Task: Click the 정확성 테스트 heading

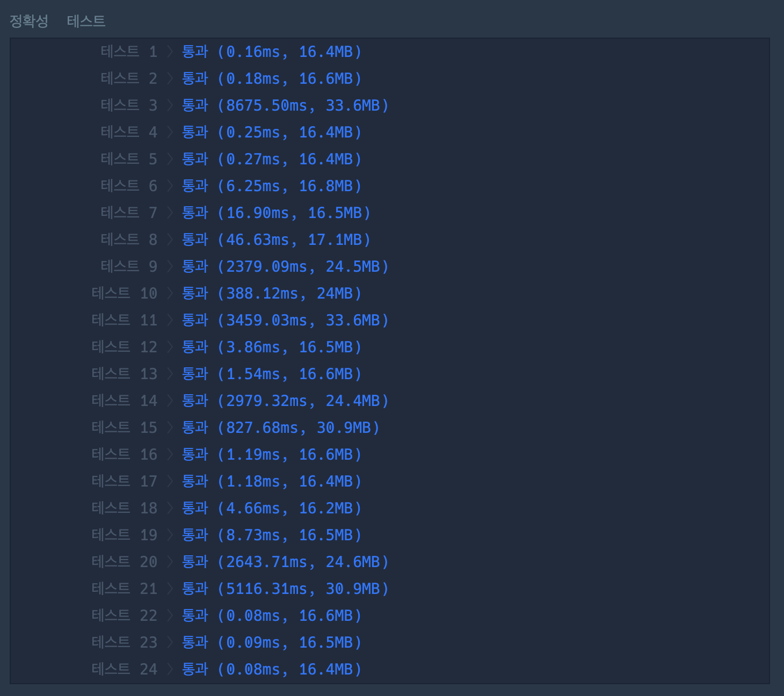Action: 57,21
